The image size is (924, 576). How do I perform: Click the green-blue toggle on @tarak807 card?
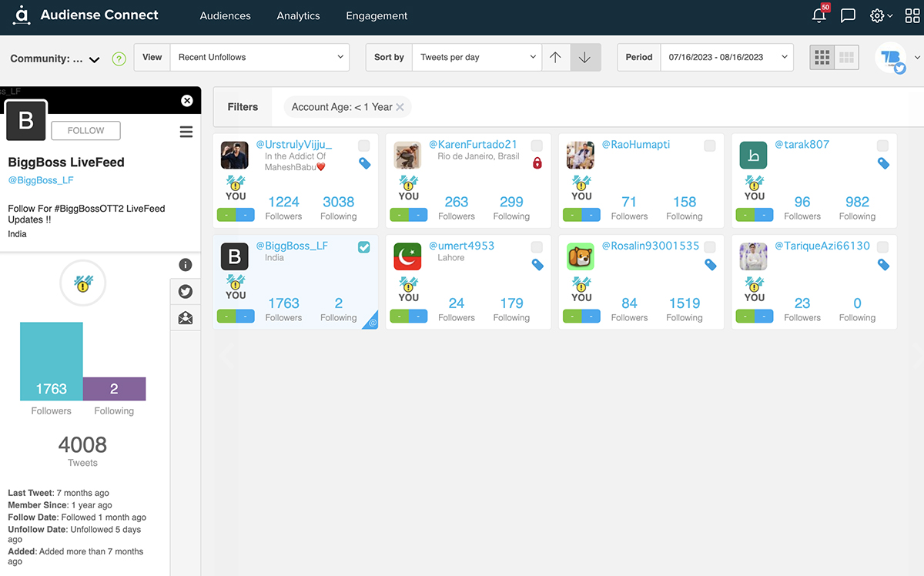[755, 215]
